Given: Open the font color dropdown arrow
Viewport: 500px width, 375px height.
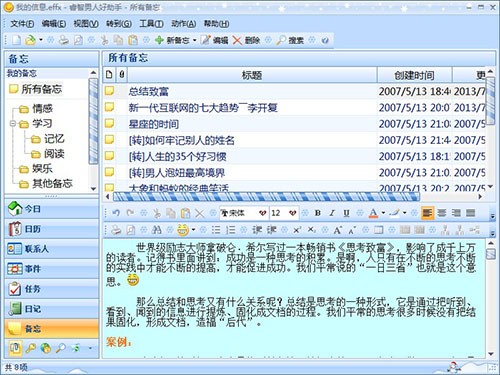Looking at the screenshot, I should coord(383,213).
